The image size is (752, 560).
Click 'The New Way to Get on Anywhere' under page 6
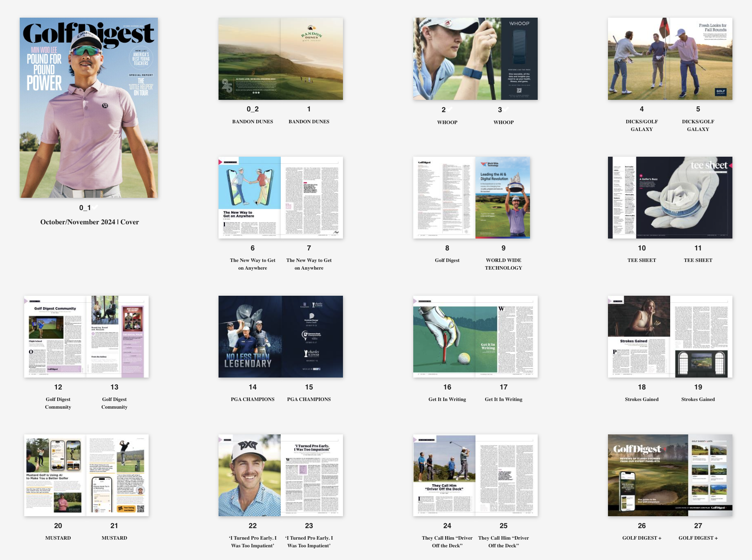tap(253, 264)
